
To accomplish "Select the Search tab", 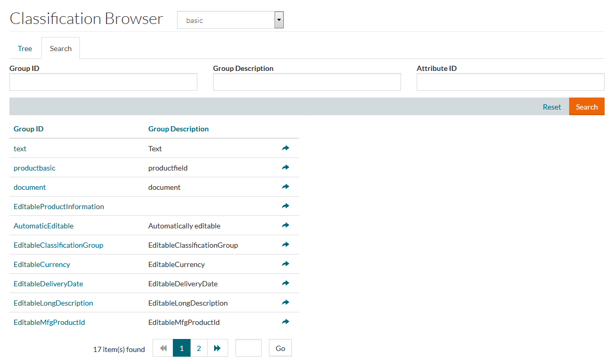I will click(x=61, y=48).
